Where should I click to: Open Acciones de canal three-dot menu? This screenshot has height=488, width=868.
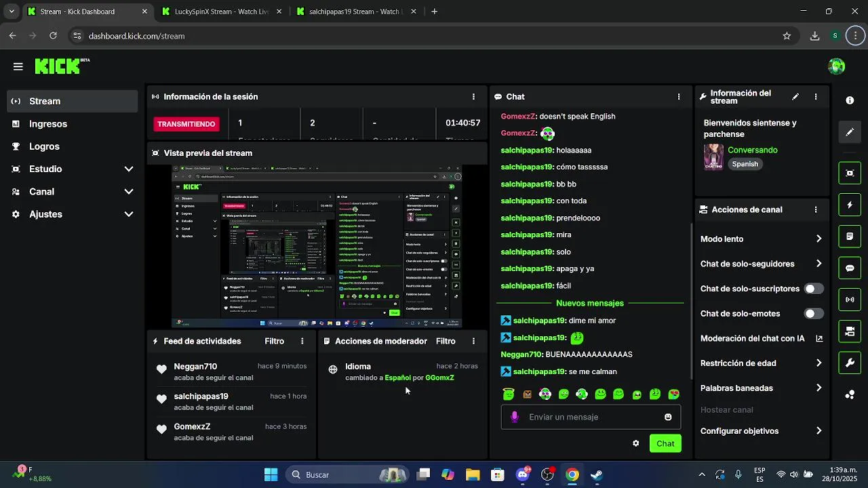click(x=816, y=210)
